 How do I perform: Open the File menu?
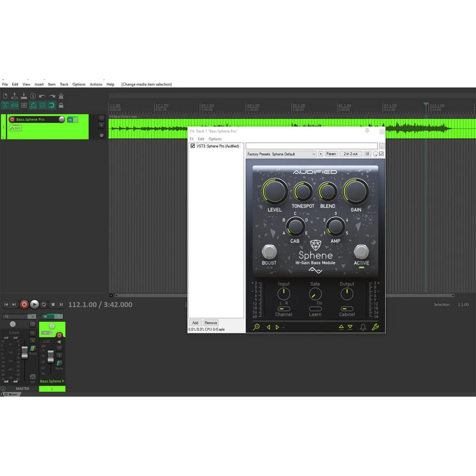click(5, 84)
